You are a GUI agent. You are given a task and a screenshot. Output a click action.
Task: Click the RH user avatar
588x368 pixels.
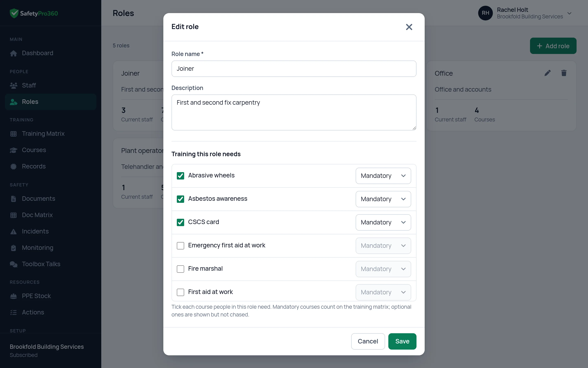485,13
